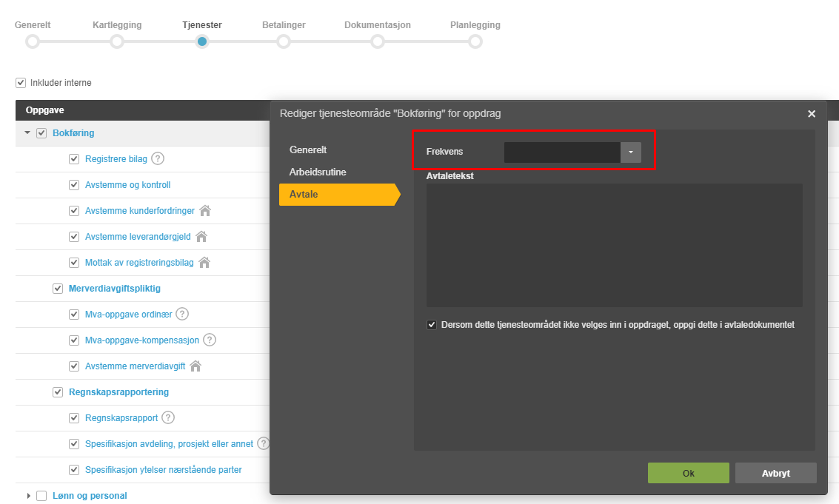This screenshot has width=839, height=504.
Task: Toggle the 'Dersom dette tjenesteområdet ikke velges' checkbox
Action: (431, 325)
